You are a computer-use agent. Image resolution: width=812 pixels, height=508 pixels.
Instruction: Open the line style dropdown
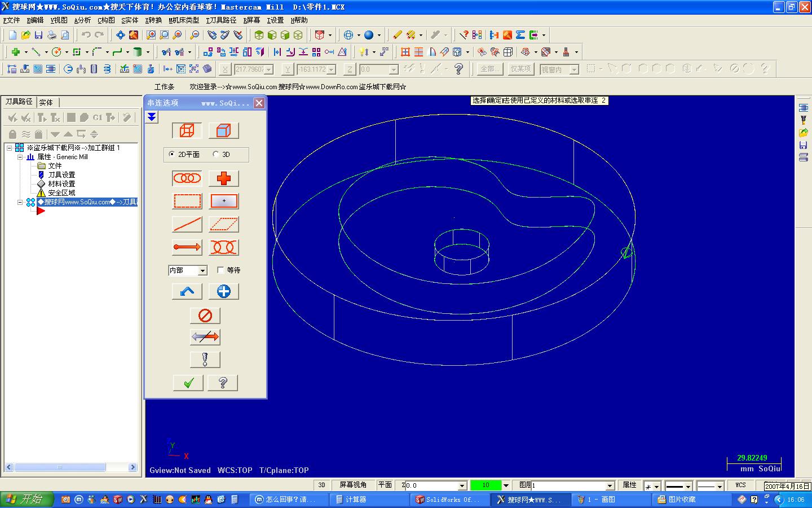point(688,486)
